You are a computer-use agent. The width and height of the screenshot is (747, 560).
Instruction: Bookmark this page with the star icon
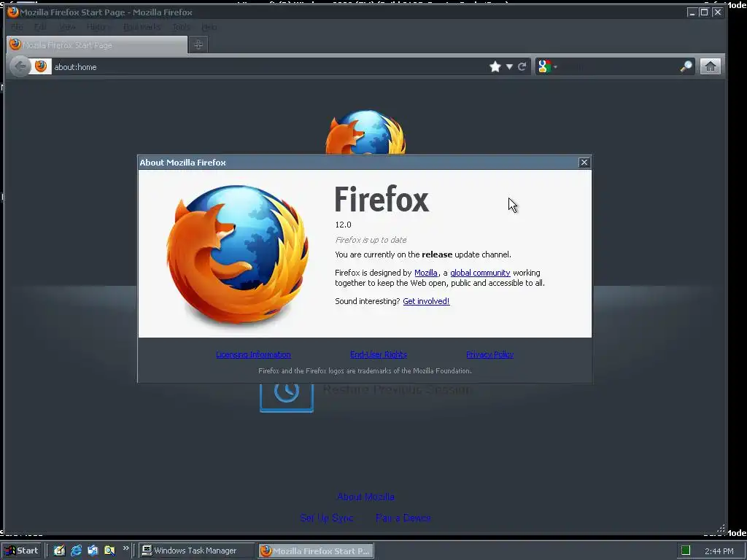tap(495, 66)
